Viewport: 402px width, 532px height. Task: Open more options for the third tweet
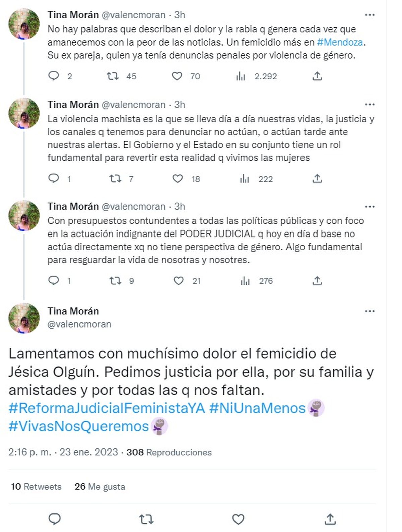click(370, 207)
